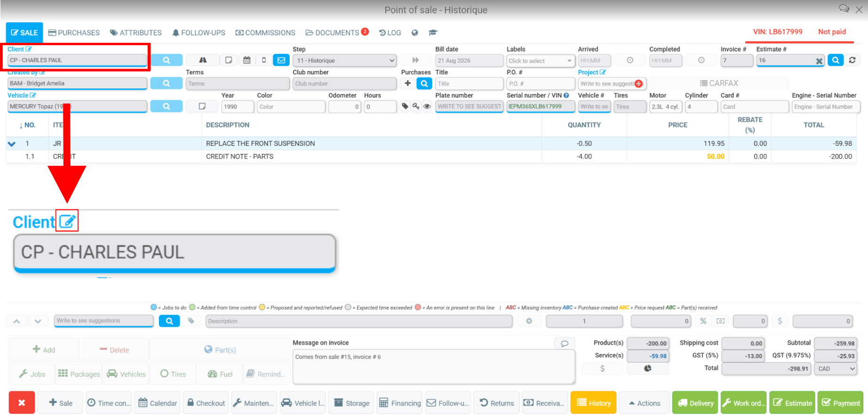Click the Bill date field
The image size is (868, 417).
click(x=469, y=61)
